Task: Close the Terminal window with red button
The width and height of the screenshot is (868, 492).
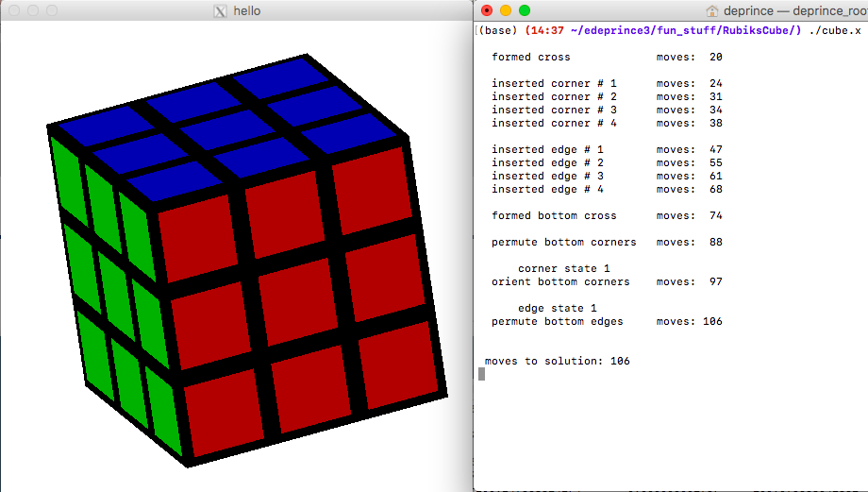Action: point(487,10)
